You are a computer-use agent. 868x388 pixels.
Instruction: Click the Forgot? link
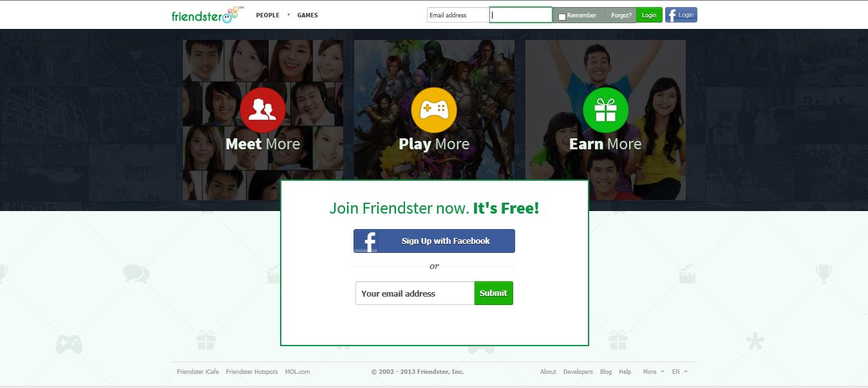click(621, 15)
